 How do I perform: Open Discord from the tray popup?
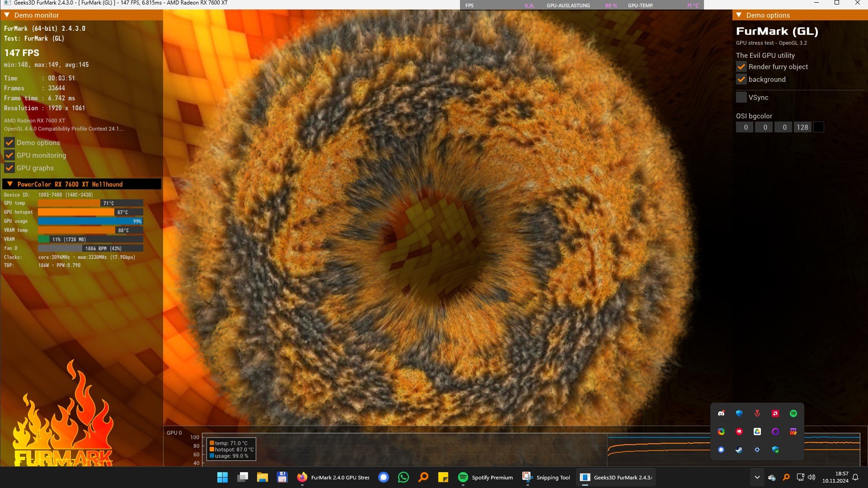[x=721, y=413]
